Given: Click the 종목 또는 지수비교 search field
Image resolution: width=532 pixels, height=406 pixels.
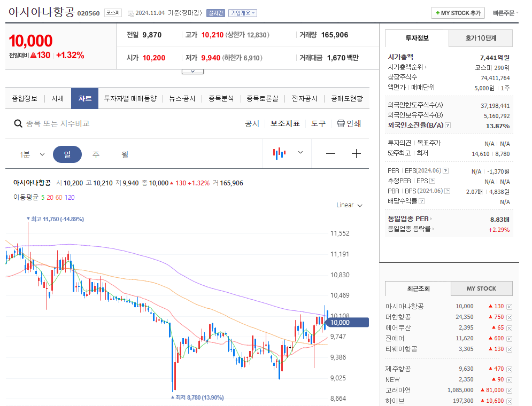Looking at the screenshot, I should pos(58,124).
